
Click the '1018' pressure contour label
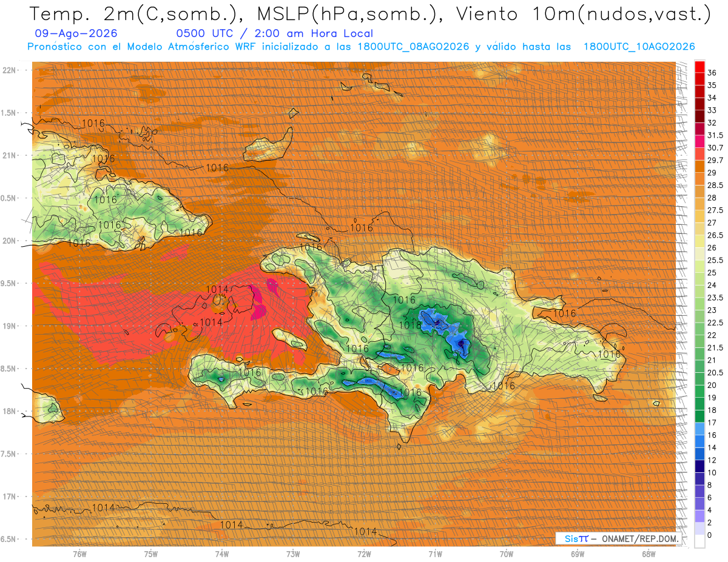[410, 326]
